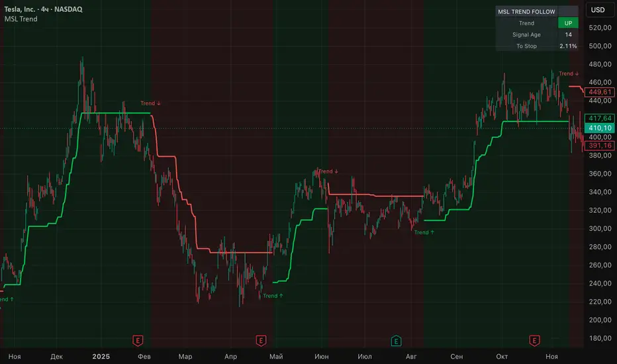The width and height of the screenshot is (617, 364).
Task: Click the Trend down signal above 449,61 line
Action: pyautogui.click(x=569, y=73)
